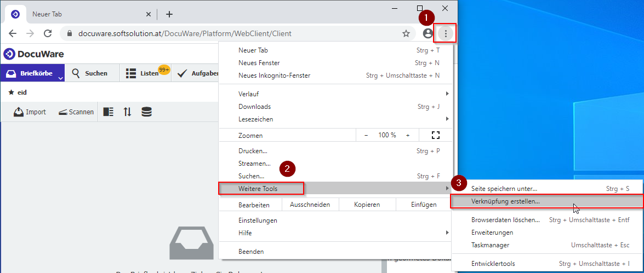
Task: Expand the Briefkörbe dropdown arrow
Action: [x=60, y=78]
